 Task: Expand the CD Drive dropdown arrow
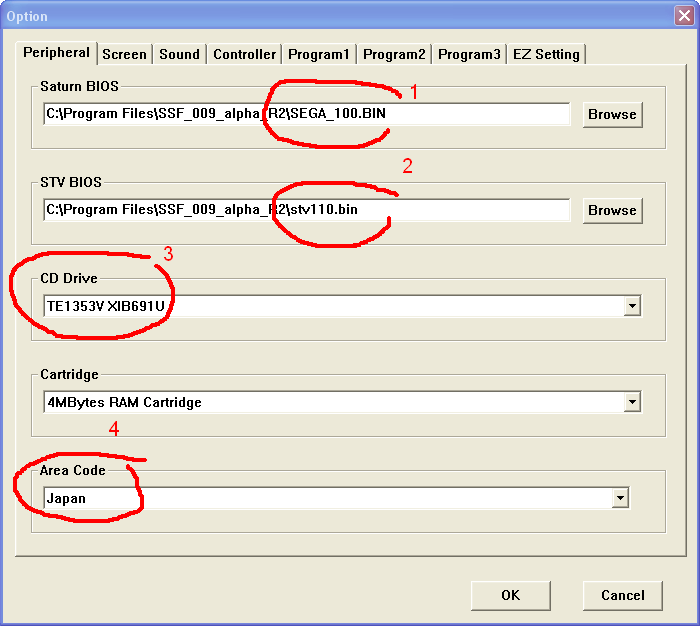(631, 306)
